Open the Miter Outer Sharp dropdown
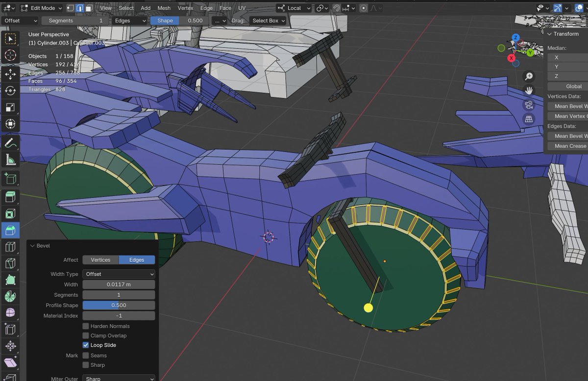 point(119,379)
